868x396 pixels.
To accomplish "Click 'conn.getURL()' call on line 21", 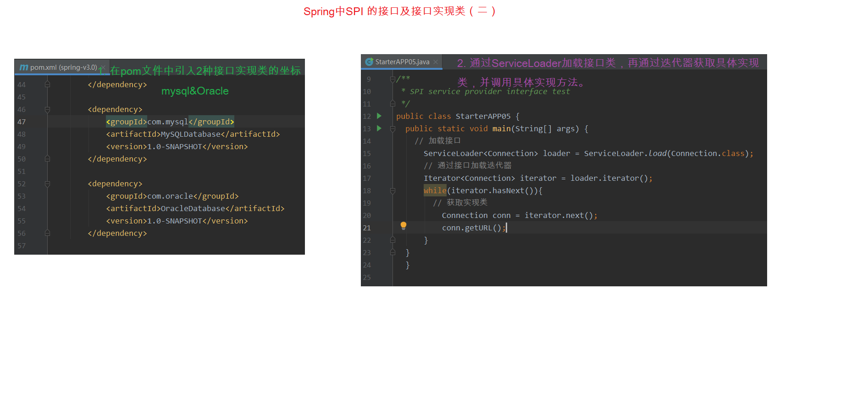I will point(471,228).
